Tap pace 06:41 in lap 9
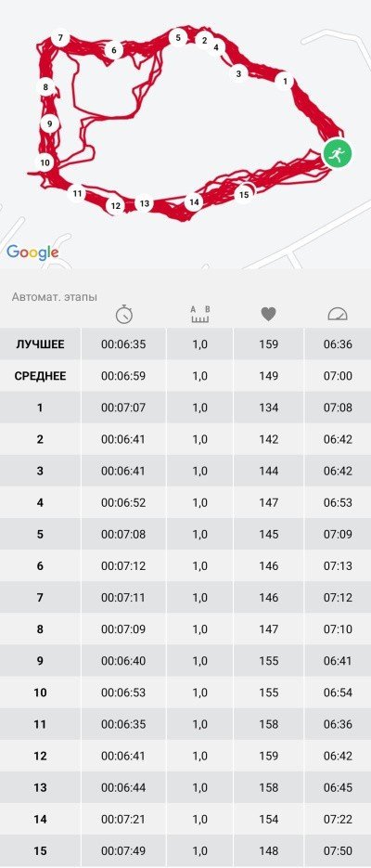 [338, 661]
